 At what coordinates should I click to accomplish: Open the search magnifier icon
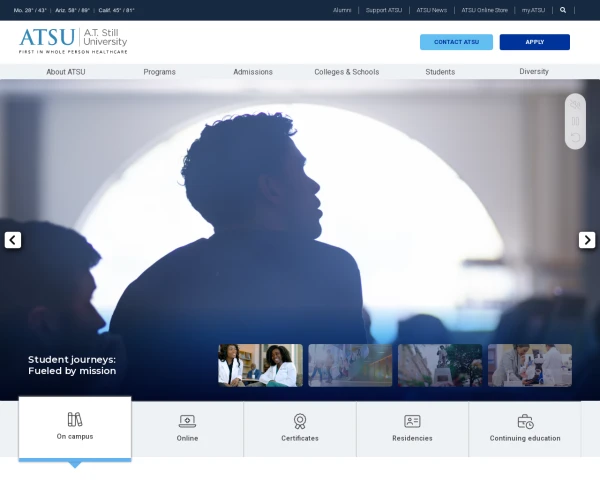562,10
